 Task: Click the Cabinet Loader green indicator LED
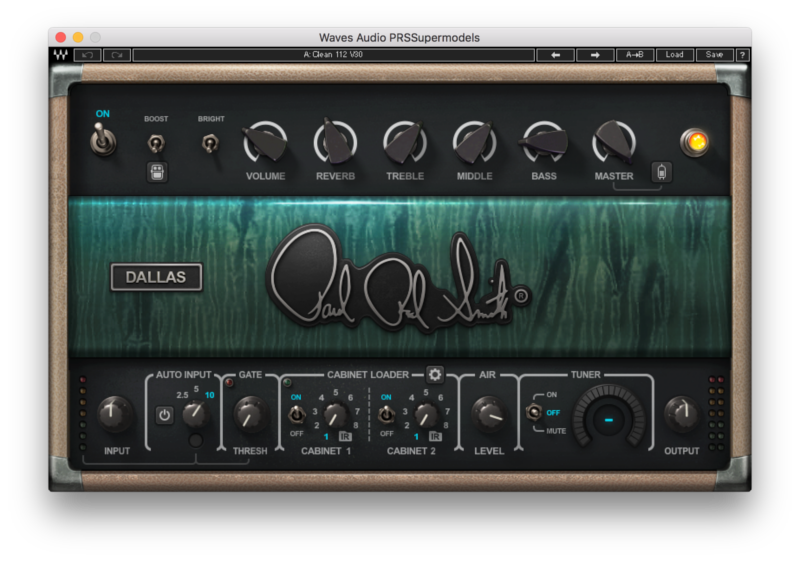pyautogui.click(x=287, y=382)
